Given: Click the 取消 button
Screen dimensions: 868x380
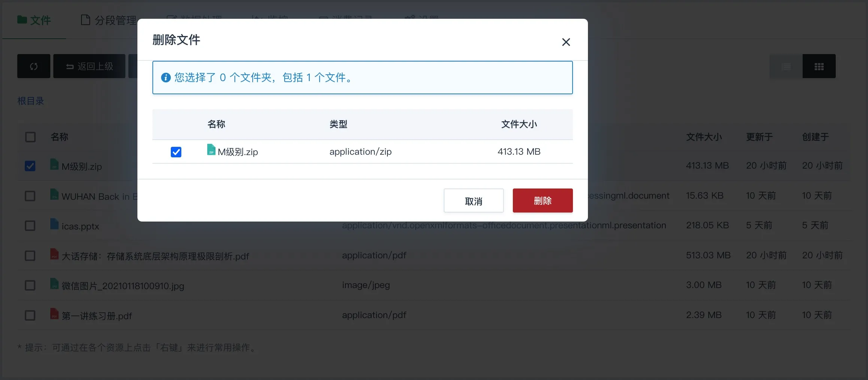Looking at the screenshot, I should point(473,201).
